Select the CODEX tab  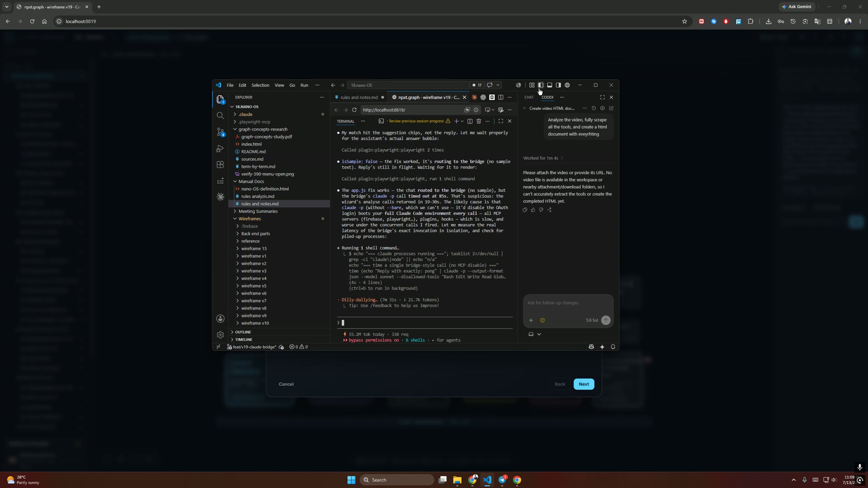547,97
